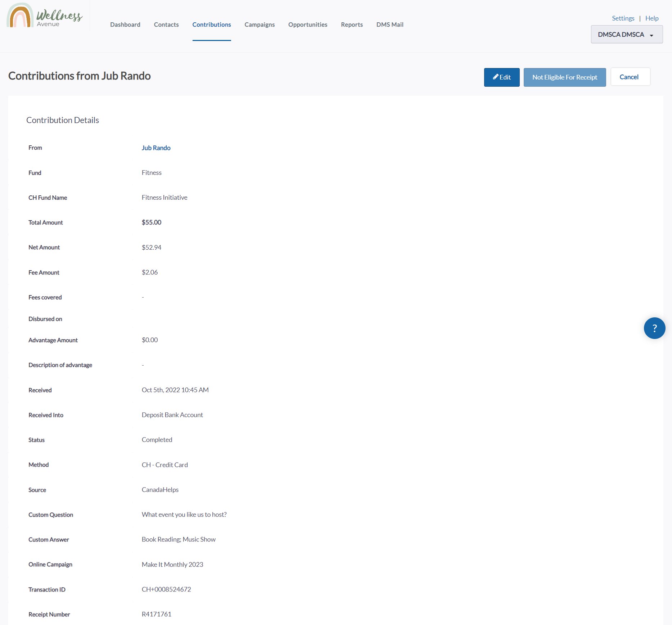Click the Description of advantage label
Image resolution: width=672 pixels, height=625 pixels.
pyautogui.click(x=60, y=365)
